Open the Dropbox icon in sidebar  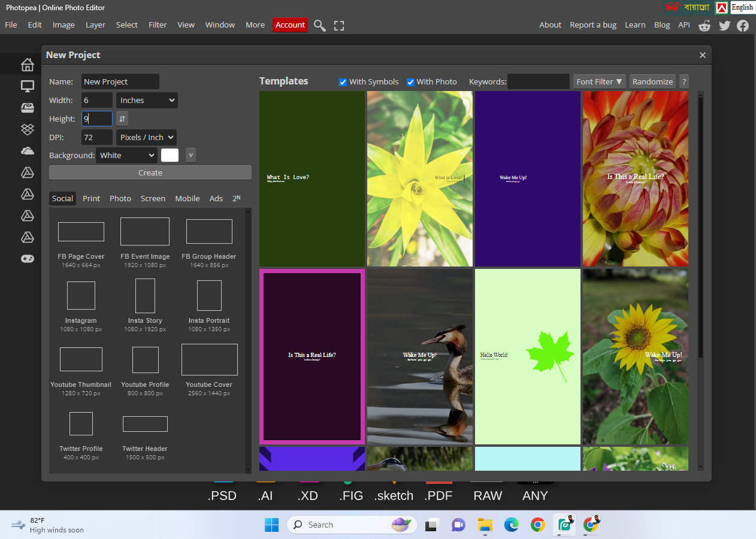coord(28,129)
